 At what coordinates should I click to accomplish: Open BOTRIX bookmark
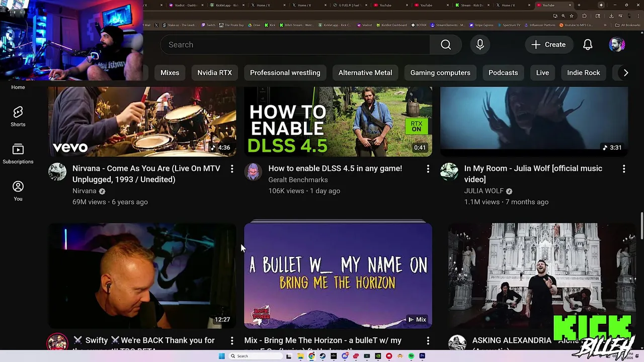tap(419, 25)
